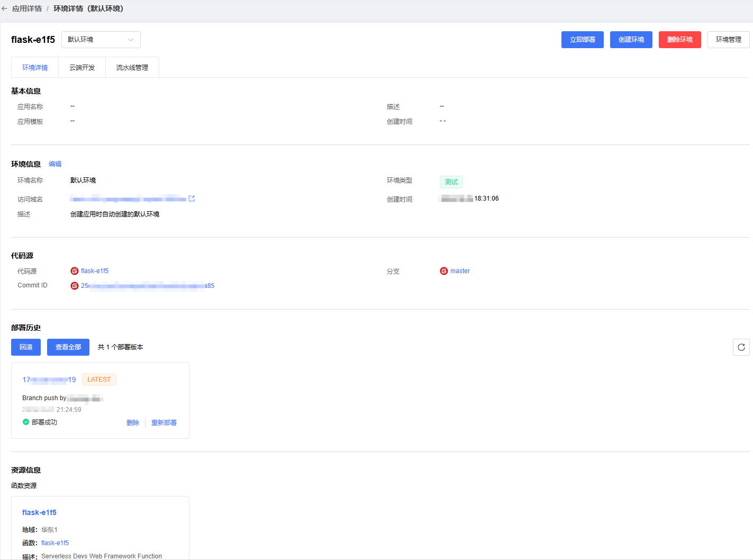Image resolution: width=753 pixels, height=560 pixels.
Task: Click the LATEST tag on the deployment card
Action: (x=99, y=380)
